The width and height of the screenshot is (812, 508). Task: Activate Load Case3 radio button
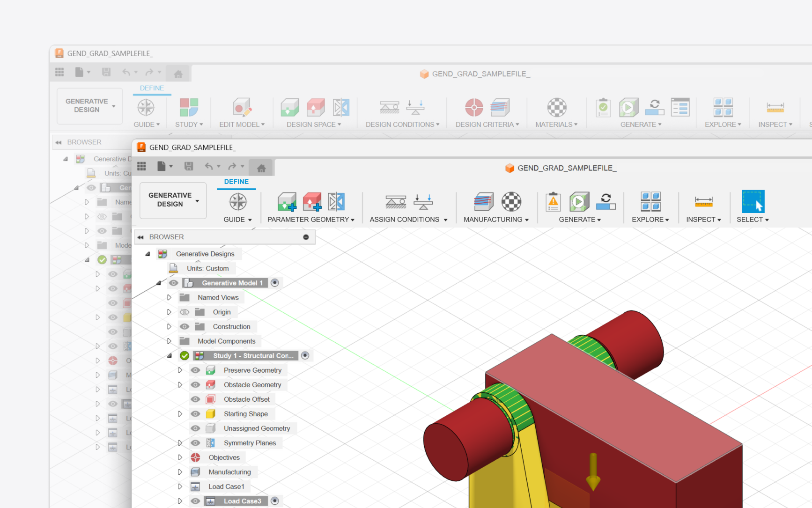(275, 501)
